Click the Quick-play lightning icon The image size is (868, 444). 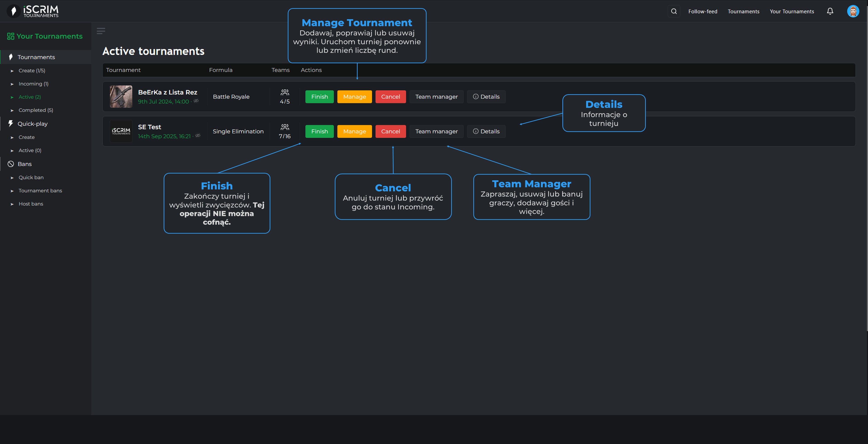click(11, 124)
